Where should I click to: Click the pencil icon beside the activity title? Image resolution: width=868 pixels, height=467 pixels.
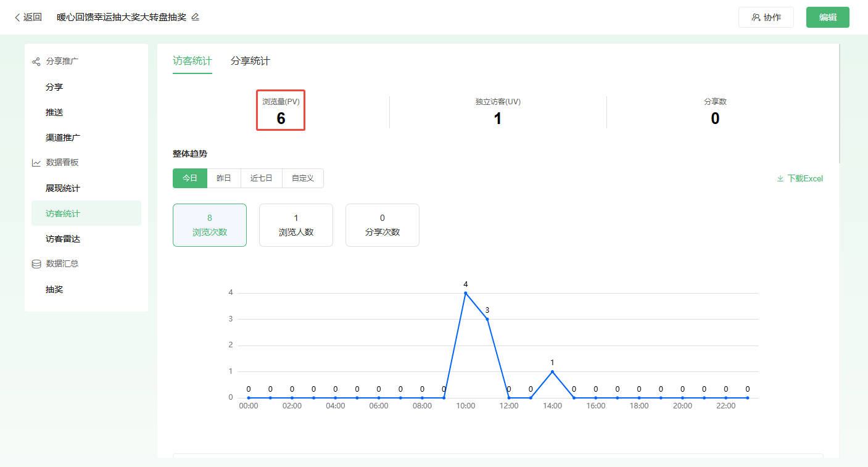196,17
